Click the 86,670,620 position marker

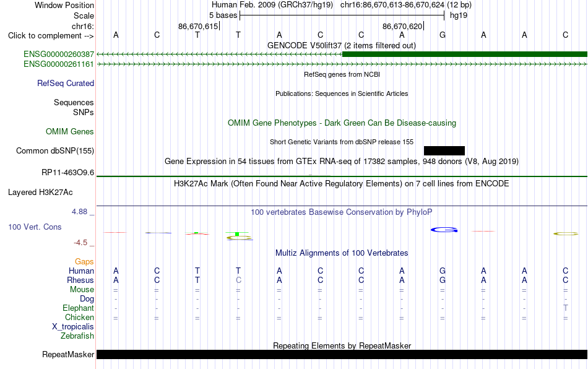[x=402, y=26]
